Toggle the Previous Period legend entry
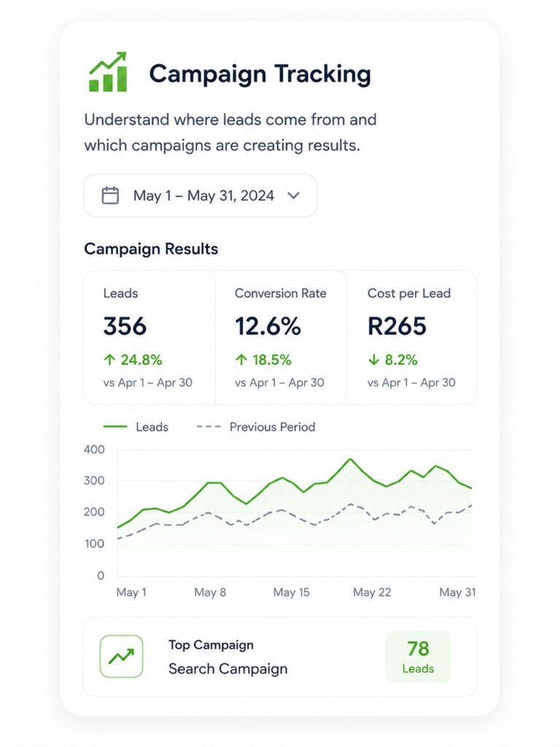The image size is (560, 747). (x=256, y=427)
